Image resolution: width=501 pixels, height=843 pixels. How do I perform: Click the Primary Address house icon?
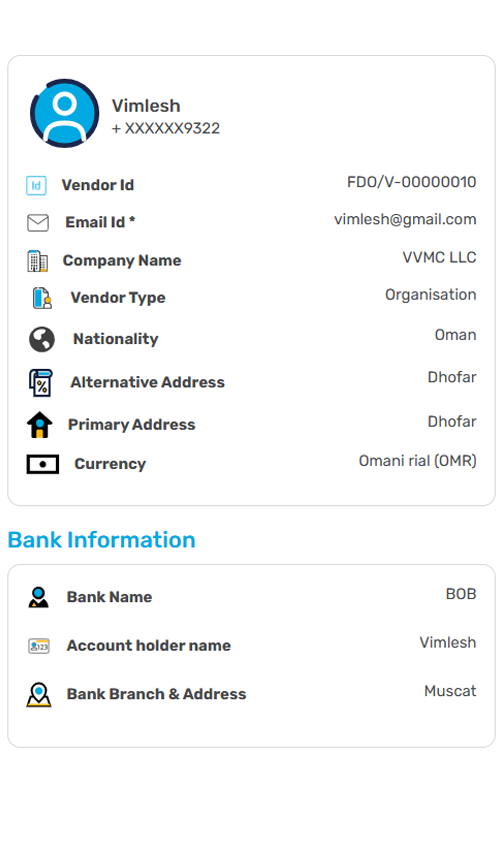pos(40,425)
